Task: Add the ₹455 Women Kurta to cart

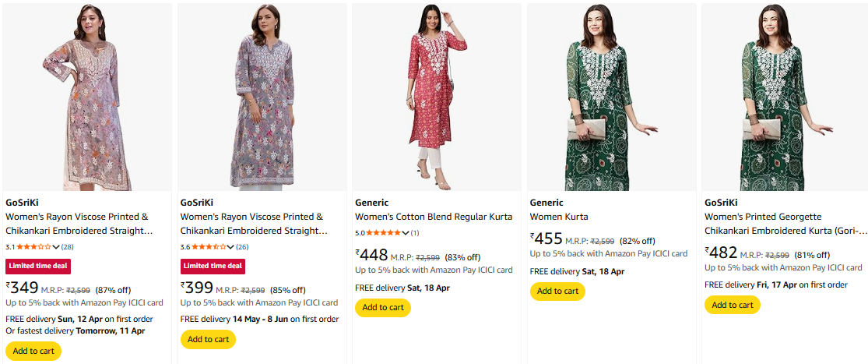Action: pos(557,291)
